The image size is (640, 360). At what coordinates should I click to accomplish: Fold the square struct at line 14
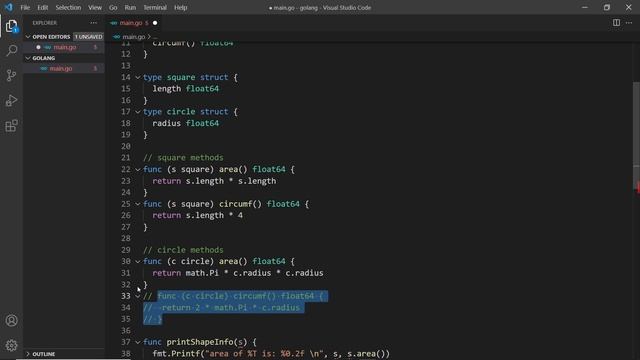click(138, 77)
